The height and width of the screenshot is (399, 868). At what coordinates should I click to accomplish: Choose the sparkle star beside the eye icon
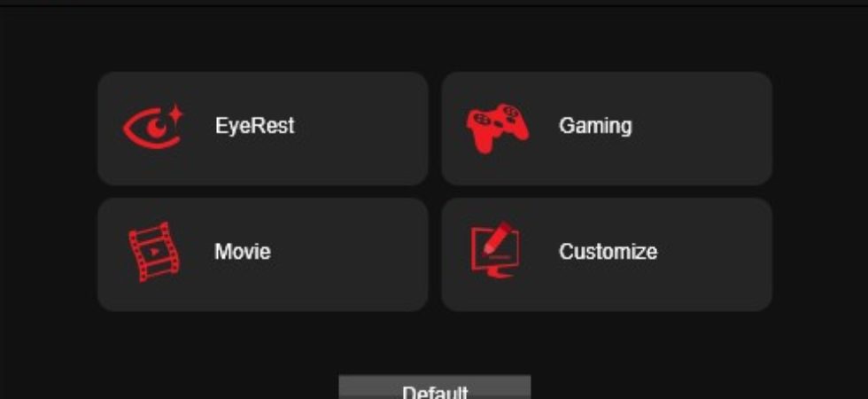pos(175,116)
